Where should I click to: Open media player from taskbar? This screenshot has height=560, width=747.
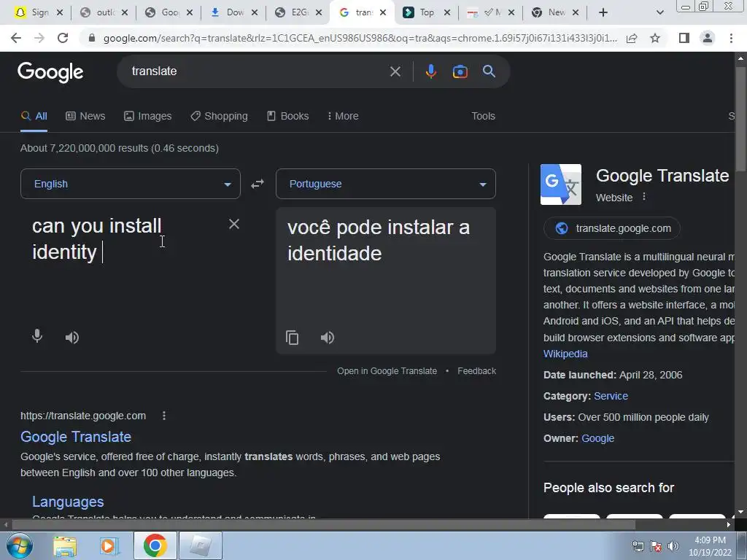[x=109, y=546]
